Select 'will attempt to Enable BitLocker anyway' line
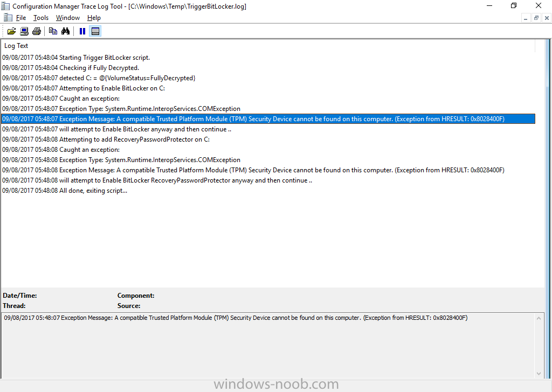Image resolution: width=552 pixels, height=392 pixels. pyautogui.click(x=268, y=129)
